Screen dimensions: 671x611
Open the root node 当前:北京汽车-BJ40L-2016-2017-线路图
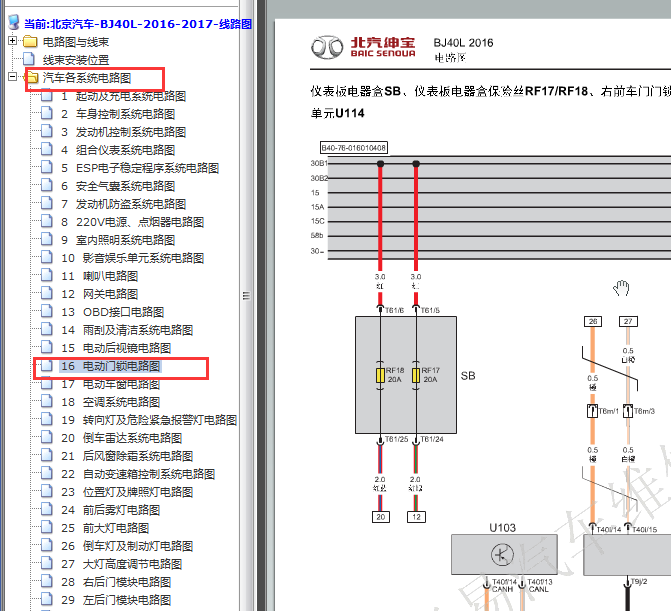point(138,24)
